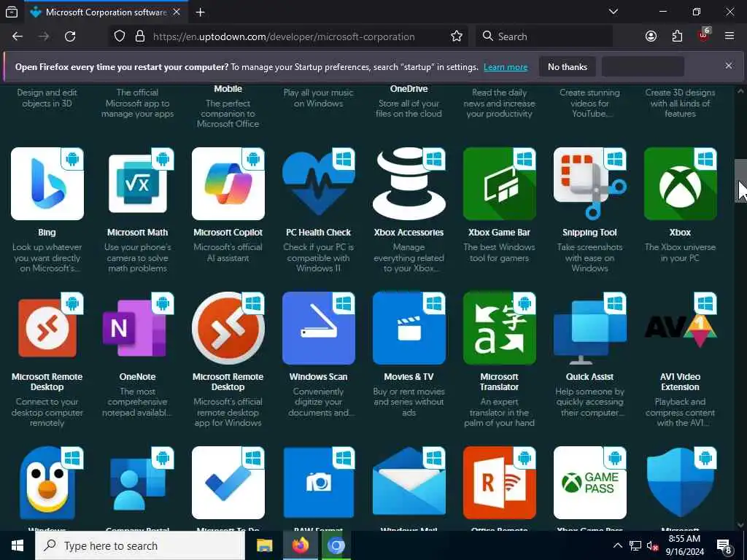Image resolution: width=747 pixels, height=560 pixels.
Task: Click the Learn more startup link
Action: (506, 67)
